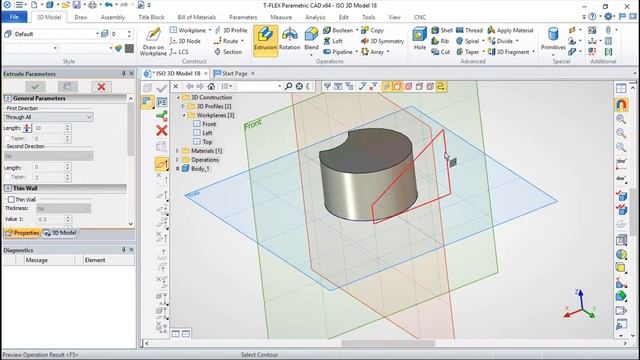This screenshot has height=360, width=640.
Task: Toggle first direction Taper checkbox
Action: click(7, 138)
